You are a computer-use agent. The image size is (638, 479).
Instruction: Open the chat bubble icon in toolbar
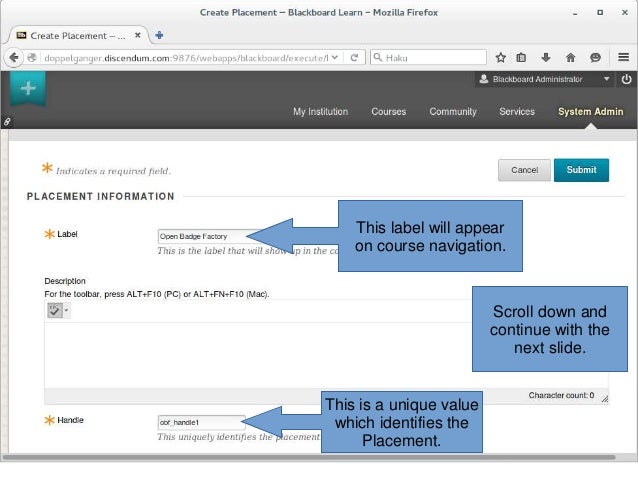tap(595, 58)
